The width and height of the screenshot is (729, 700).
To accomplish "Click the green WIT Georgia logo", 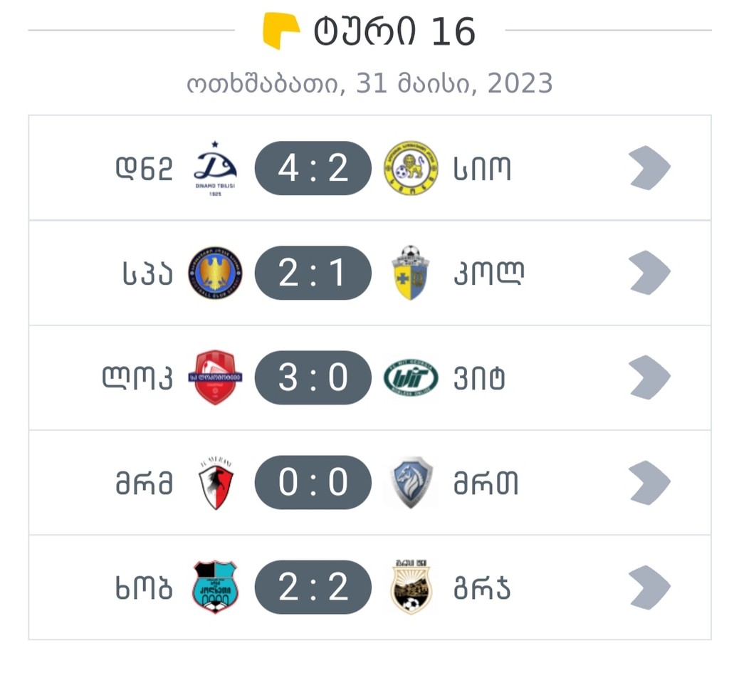I will pos(411,377).
